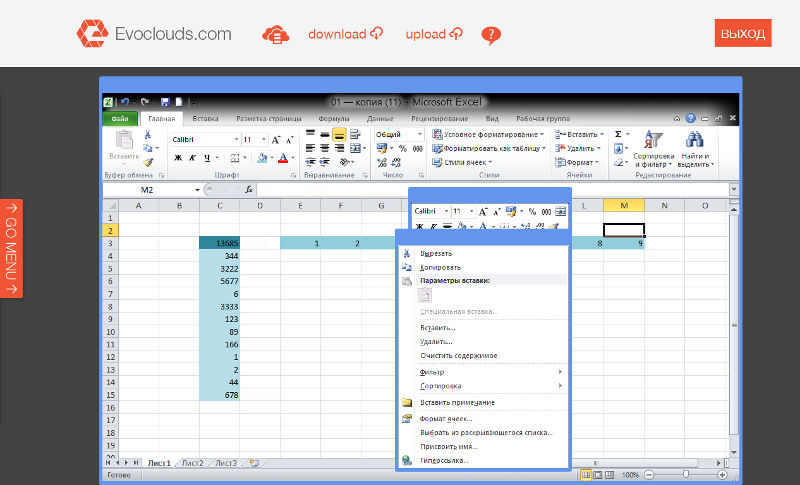The height and width of the screenshot is (485, 800).
Task: Click the zoom slider handle
Action: [x=685, y=475]
